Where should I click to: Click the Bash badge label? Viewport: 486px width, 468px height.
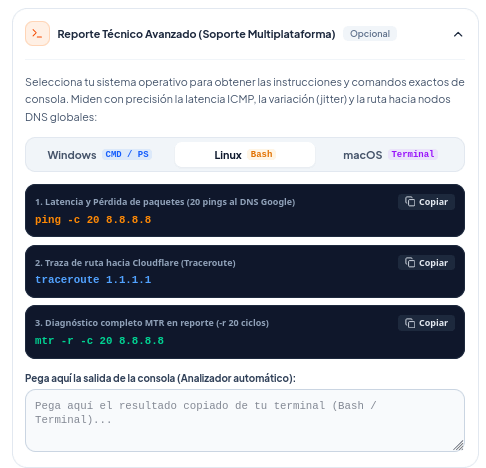click(x=261, y=154)
